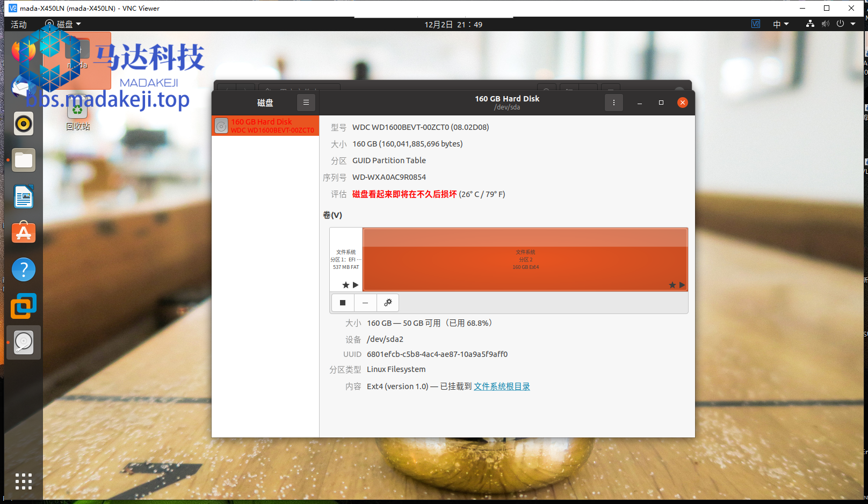Unmount the selected partition with stop button

[343, 303]
